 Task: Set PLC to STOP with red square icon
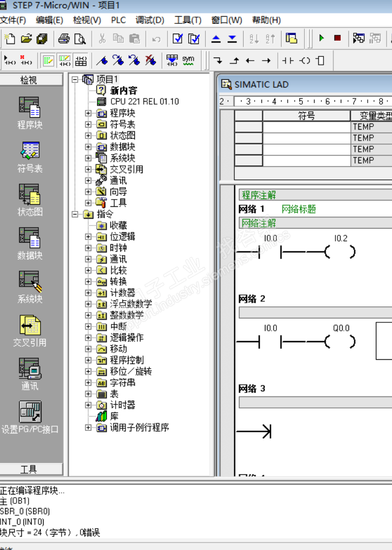pyautogui.click(x=338, y=38)
